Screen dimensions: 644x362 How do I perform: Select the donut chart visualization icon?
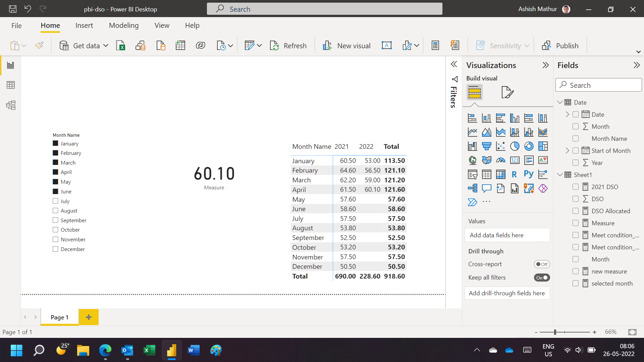[529, 146]
